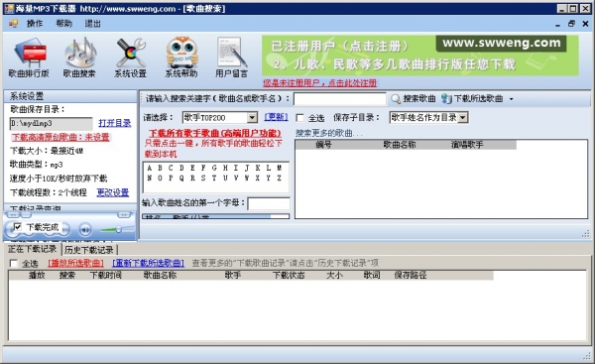Switch to the 正在下载记录 tab

click(33, 249)
